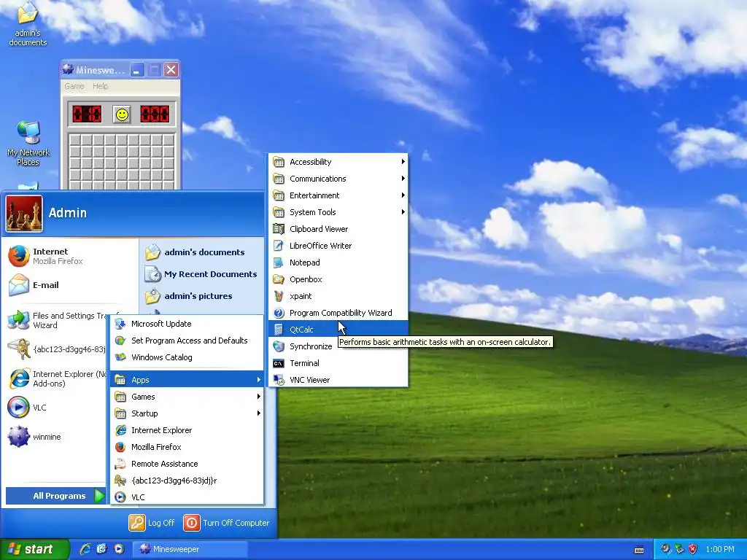Click the VLC cone icon in All Programs list

(120, 497)
